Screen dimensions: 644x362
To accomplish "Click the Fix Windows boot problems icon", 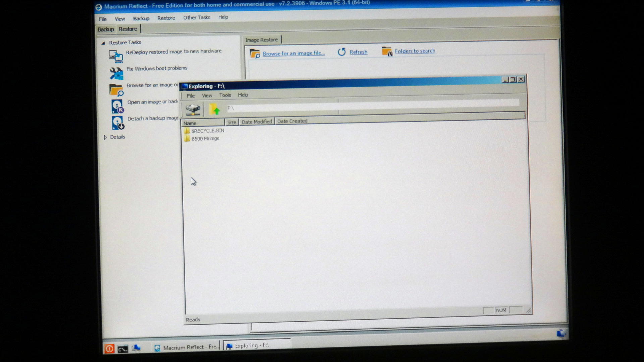I will [116, 73].
